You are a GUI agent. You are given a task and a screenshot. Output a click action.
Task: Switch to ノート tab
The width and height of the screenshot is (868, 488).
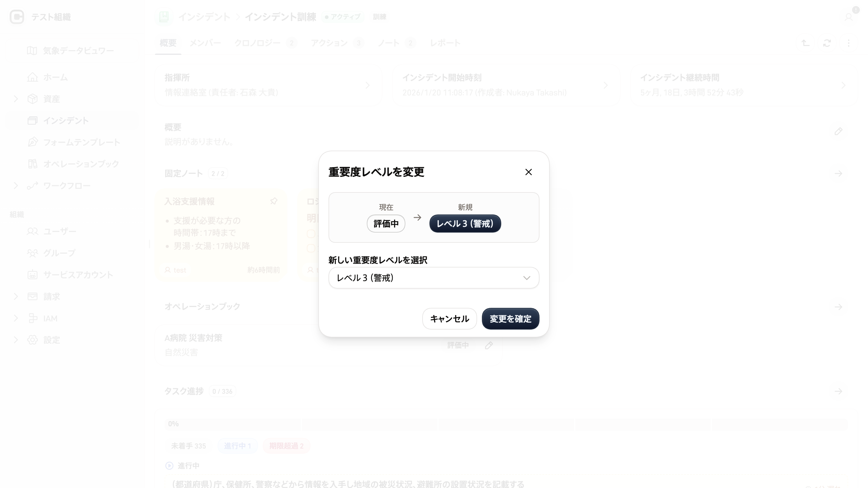[396, 43]
